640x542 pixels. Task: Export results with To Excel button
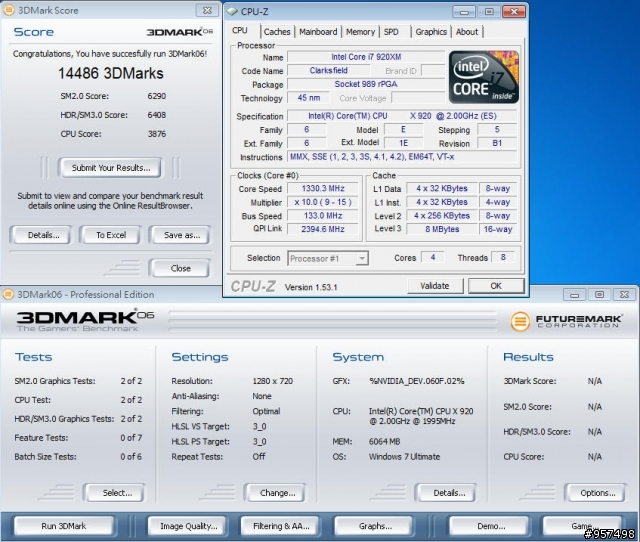coord(111,235)
